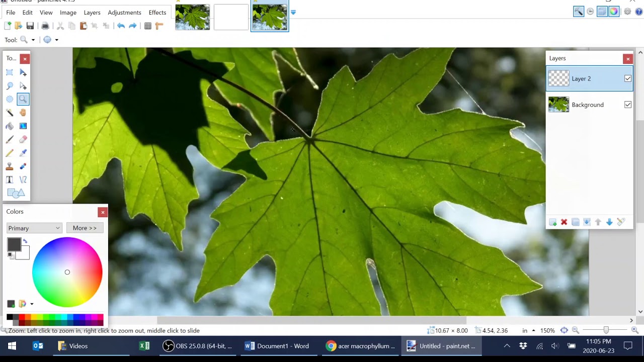Open the File menu
The height and width of the screenshot is (362, 644).
click(11, 13)
